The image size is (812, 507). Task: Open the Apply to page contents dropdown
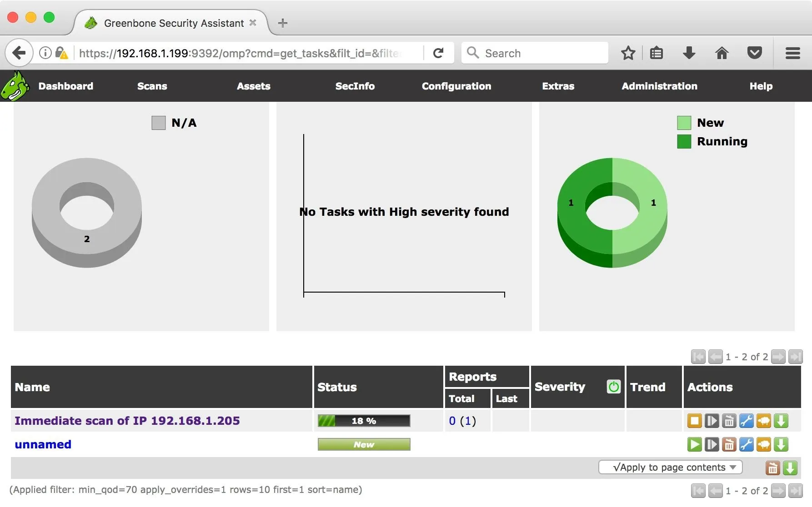pyautogui.click(x=670, y=467)
